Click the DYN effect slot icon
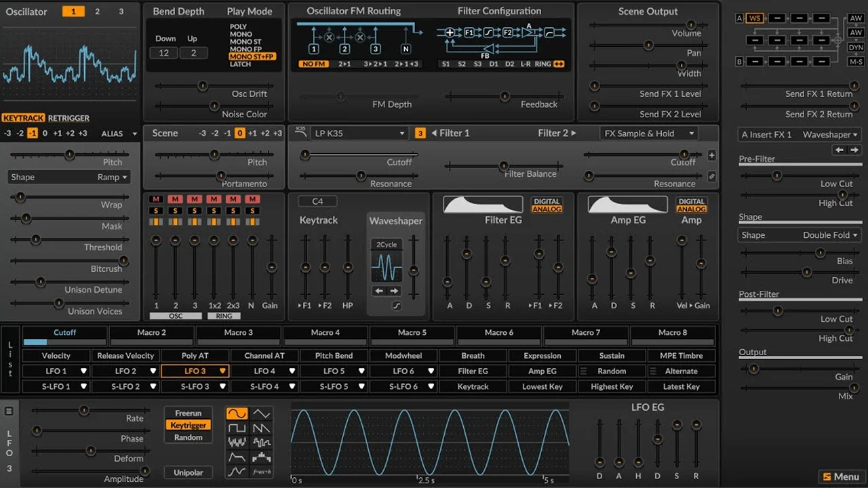Viewport: 868px width, 488px height. tap(856, 47)
